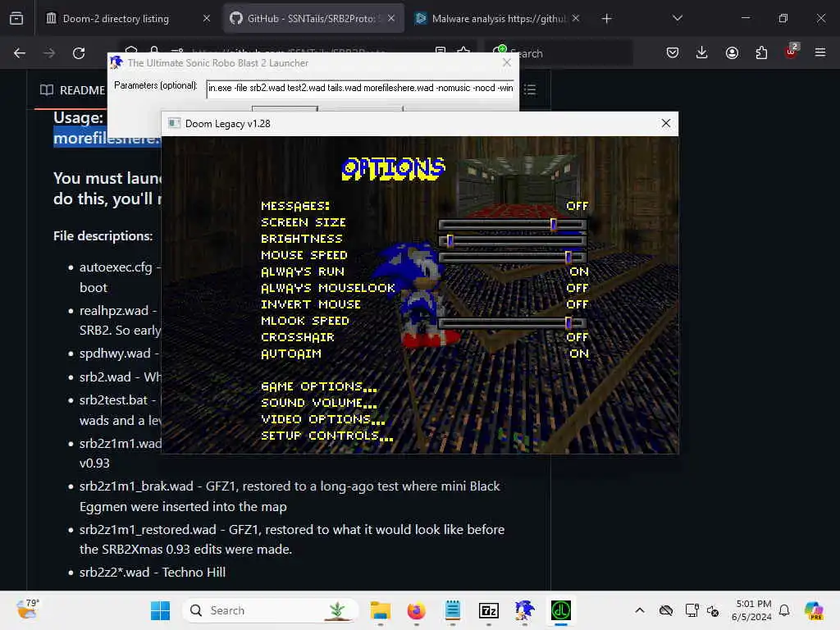Open the Copilot preview taskbar icon

(x=814, y=610)
